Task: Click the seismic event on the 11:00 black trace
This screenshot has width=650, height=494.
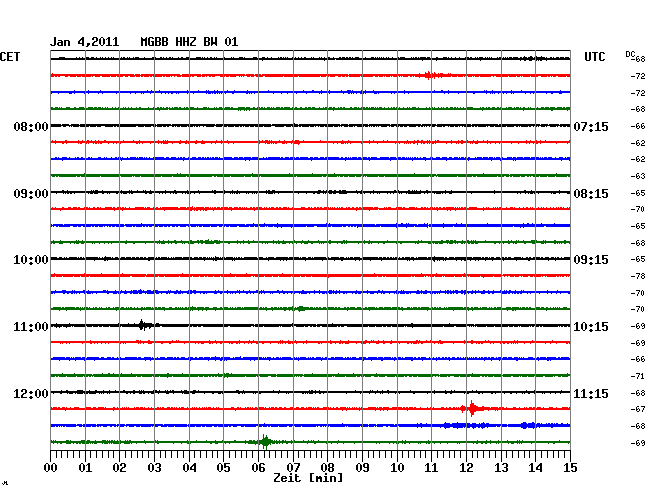Action: [143, 325]
